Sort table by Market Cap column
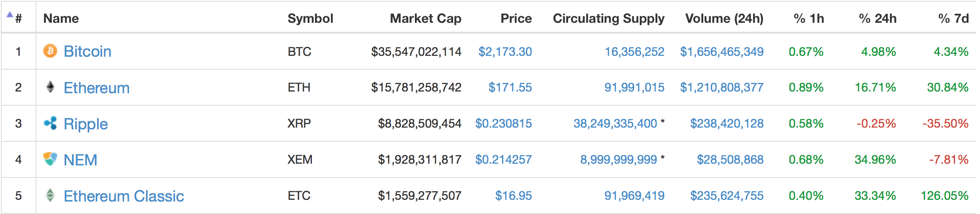Screen dimensions: 980x214 tap(425, 18)
